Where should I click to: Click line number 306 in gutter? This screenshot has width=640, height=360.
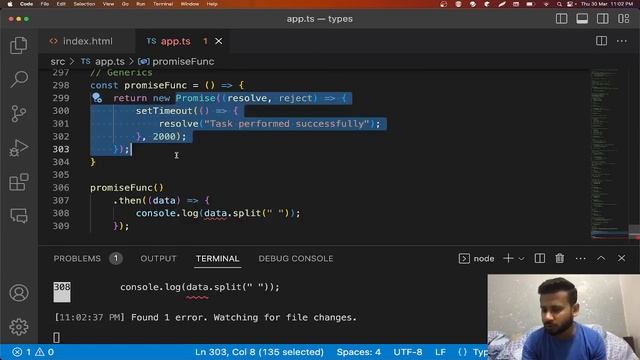click(61, 187)
